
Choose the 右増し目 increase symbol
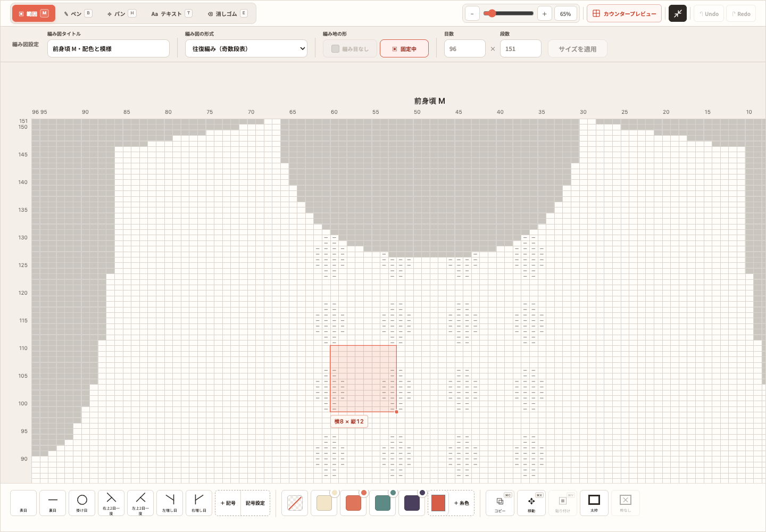(x=199, y=503)
